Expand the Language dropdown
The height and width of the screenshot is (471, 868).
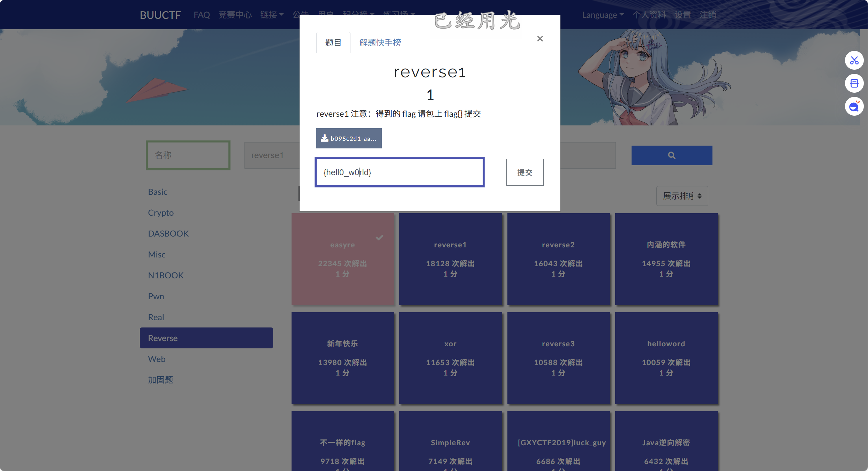click(x=603, y=15)
